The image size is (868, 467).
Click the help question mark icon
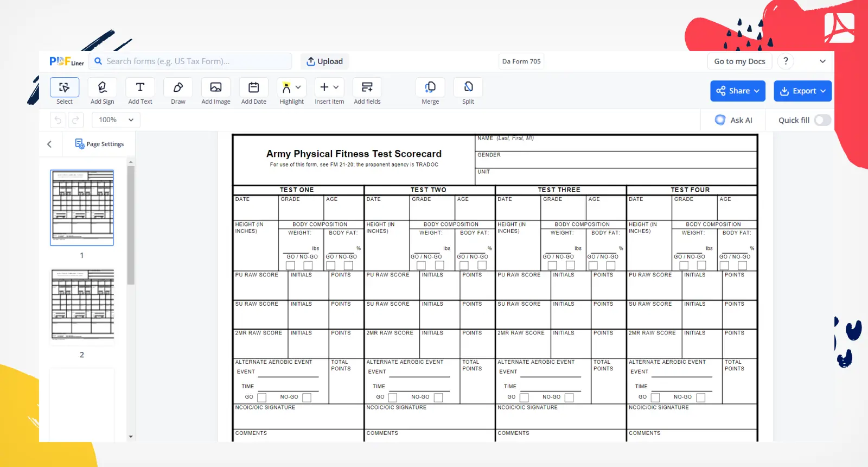(x=786, y=61)
